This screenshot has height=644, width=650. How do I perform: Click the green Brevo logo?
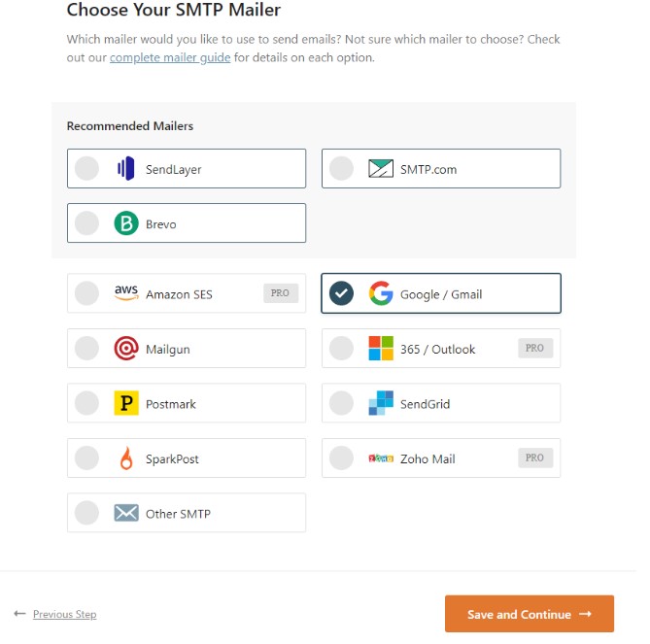point(126,223)
